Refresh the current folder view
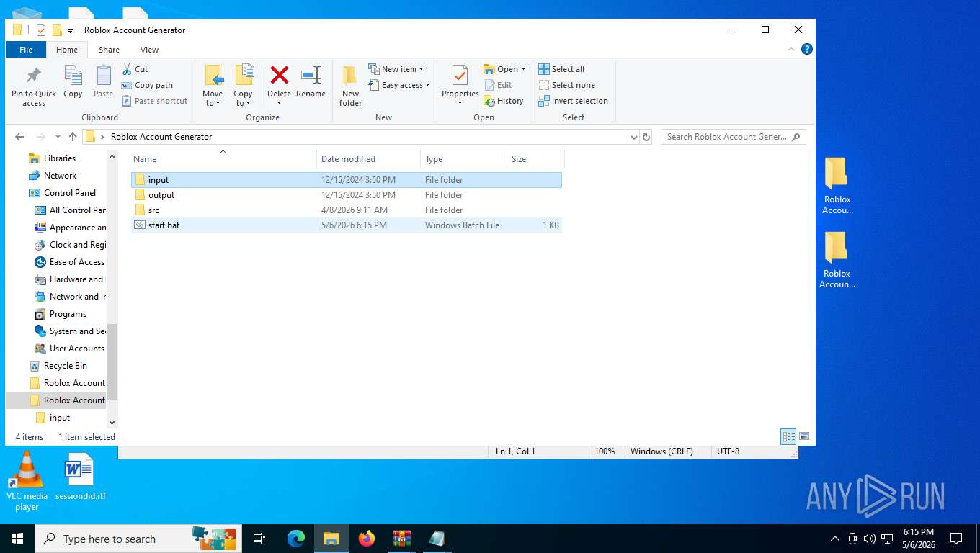 [x=646, y=137]
